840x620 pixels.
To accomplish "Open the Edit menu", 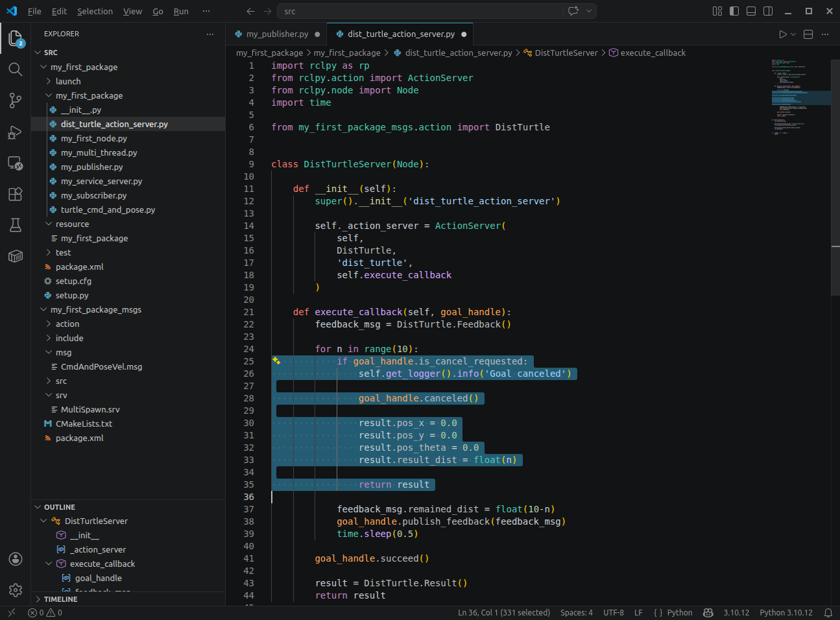I will [59, 11].
